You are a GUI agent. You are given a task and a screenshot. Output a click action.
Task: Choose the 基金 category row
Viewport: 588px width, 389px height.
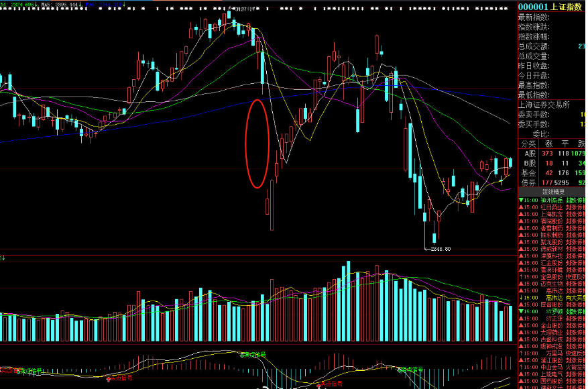[x=529, y=172]
